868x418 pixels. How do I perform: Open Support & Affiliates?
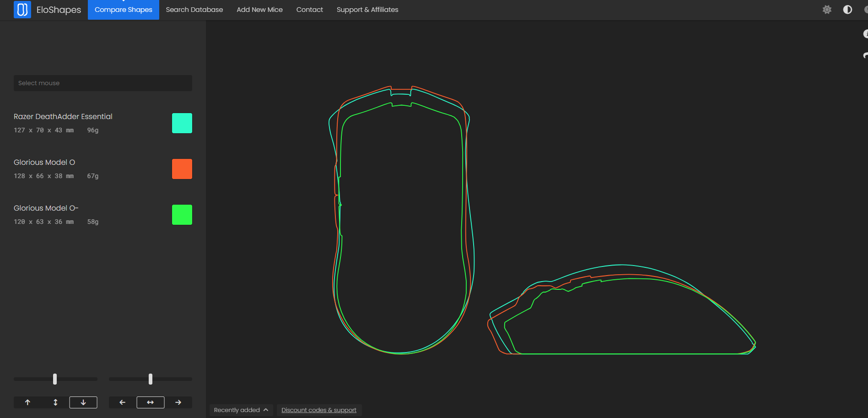[367, 10]
